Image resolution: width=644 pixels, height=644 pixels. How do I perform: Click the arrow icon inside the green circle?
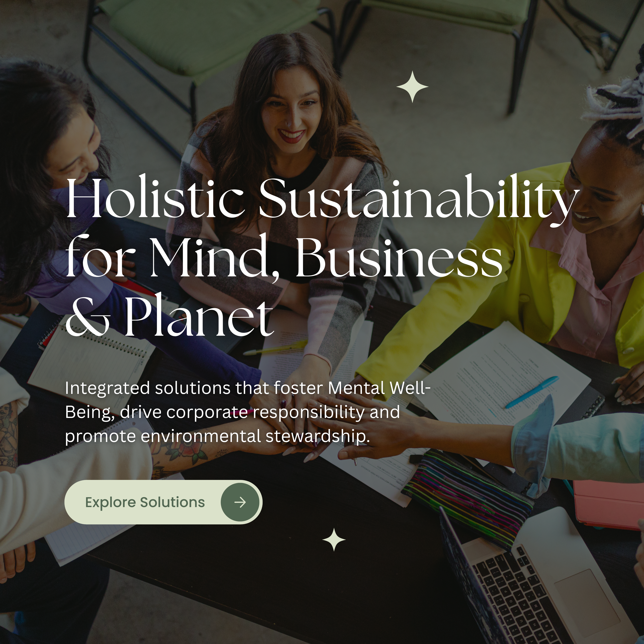[240, 502]
